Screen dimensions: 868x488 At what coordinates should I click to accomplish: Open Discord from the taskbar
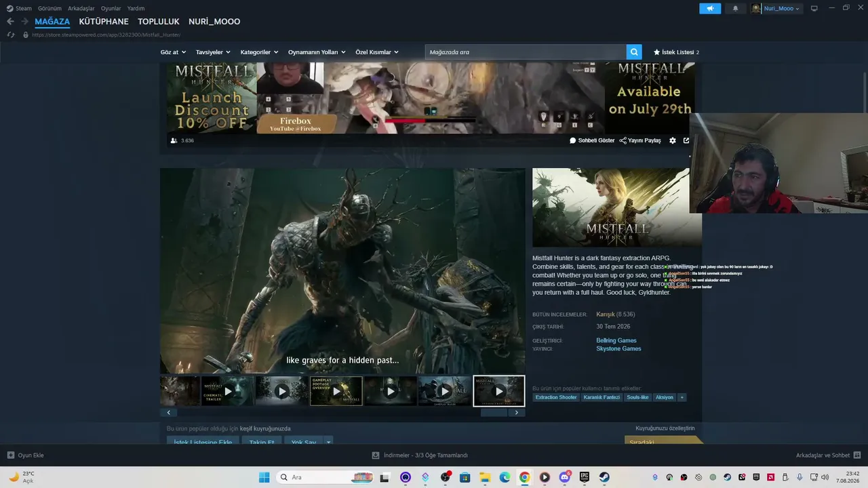tap(564, 477)
